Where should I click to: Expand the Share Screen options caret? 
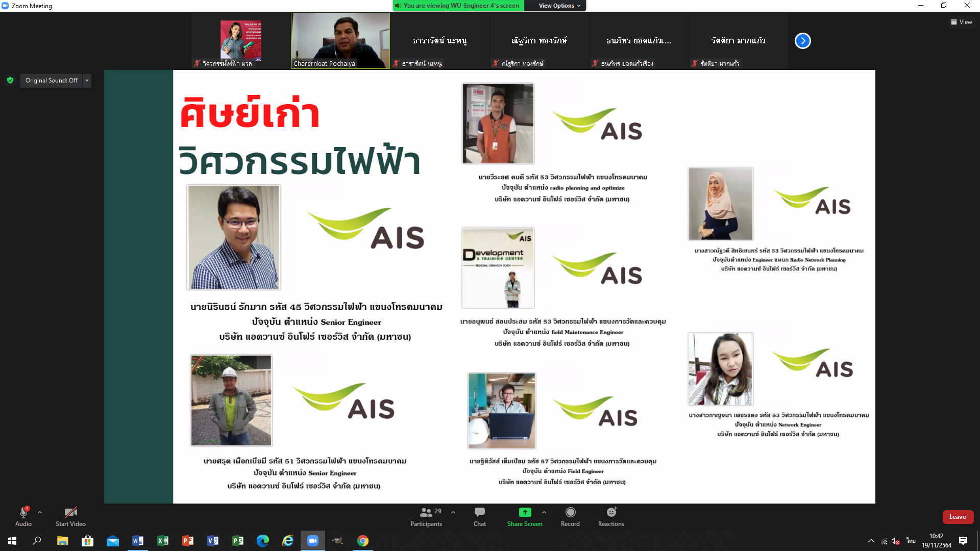click(544, 512)
